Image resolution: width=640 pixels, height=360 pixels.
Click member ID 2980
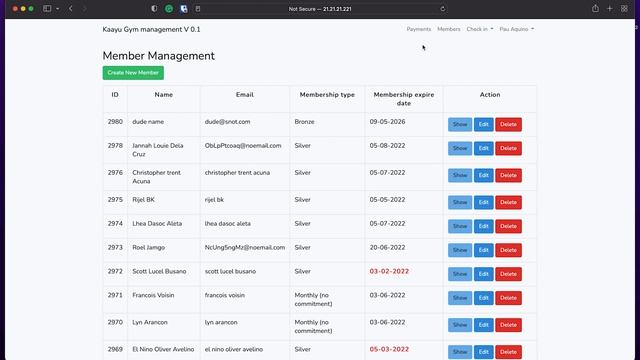click(x=115, y=122)
